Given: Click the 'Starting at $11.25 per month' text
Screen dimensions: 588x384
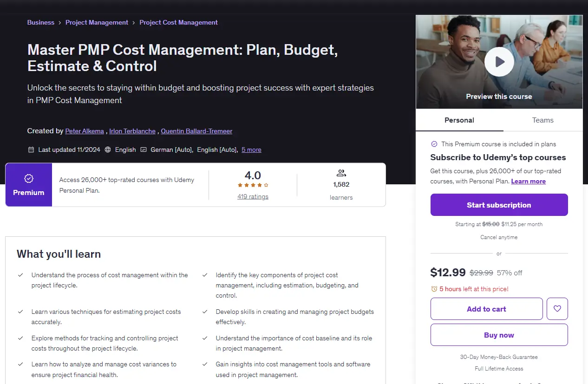Looking at the screenshot, I should [x=499, y=224].
